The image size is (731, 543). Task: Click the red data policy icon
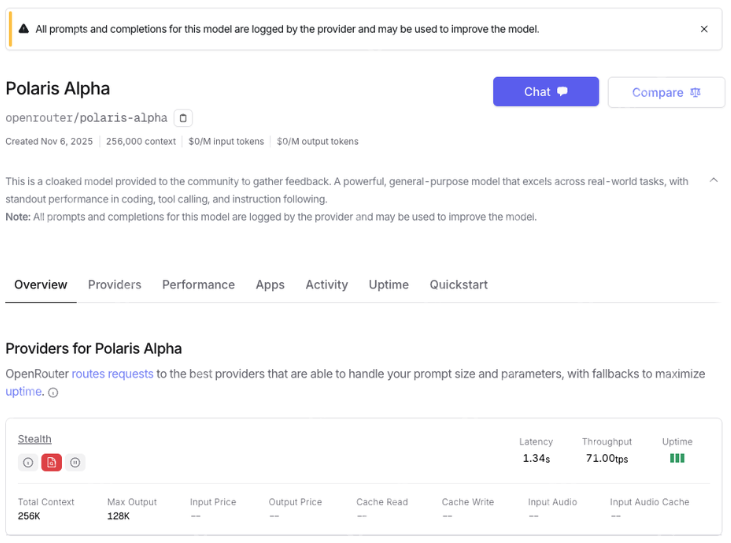click(x=52, y=462)
